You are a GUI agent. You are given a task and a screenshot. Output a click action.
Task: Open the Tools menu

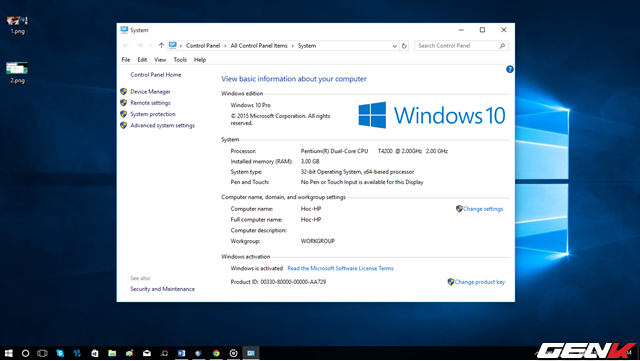(180, 60)
